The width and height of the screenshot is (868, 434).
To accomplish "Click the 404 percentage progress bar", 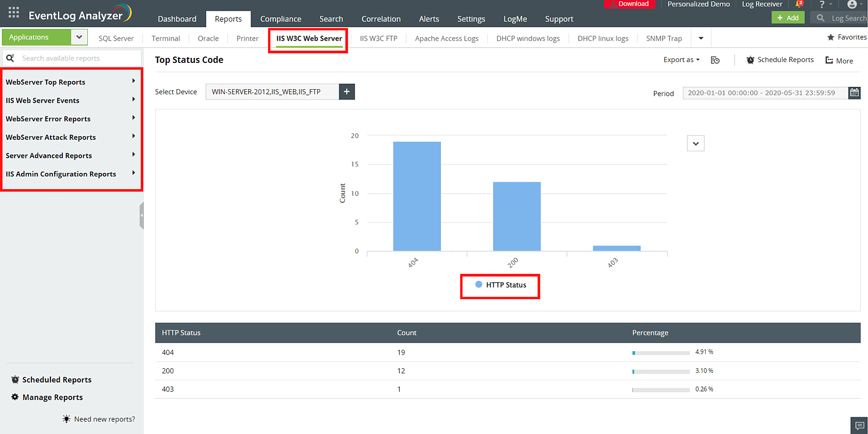I will pos(660,352).
